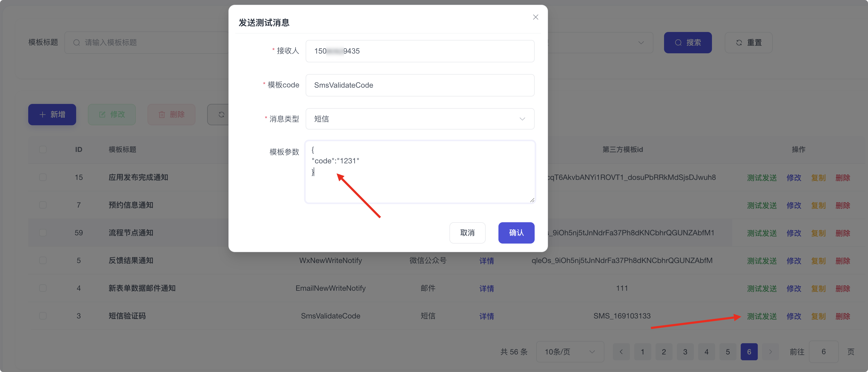Viewport: 868px width, 372px height.
Task: Click 复制 link in 预约信息通知 row
Action: coord(818,205)
